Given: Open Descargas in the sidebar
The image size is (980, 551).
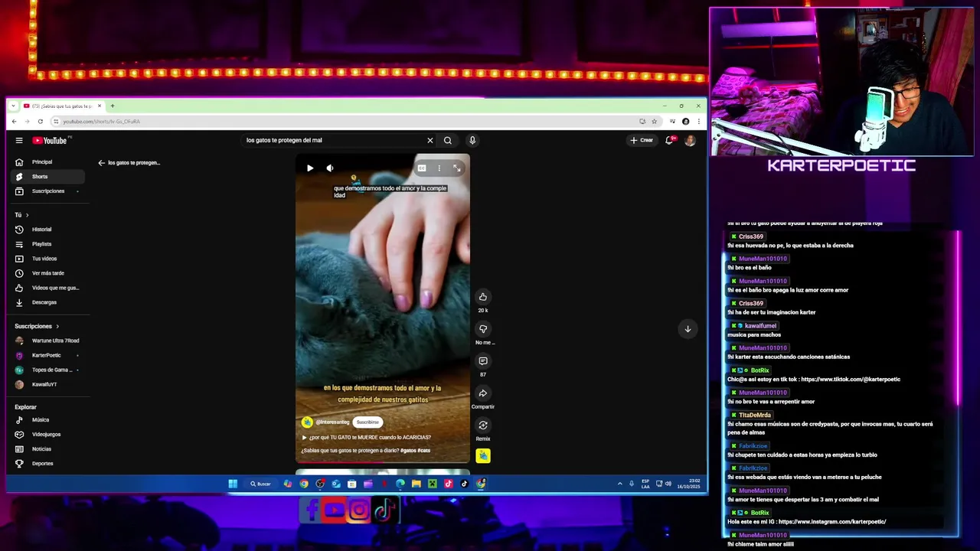Looking at the screenshot, I should point(48,302).
